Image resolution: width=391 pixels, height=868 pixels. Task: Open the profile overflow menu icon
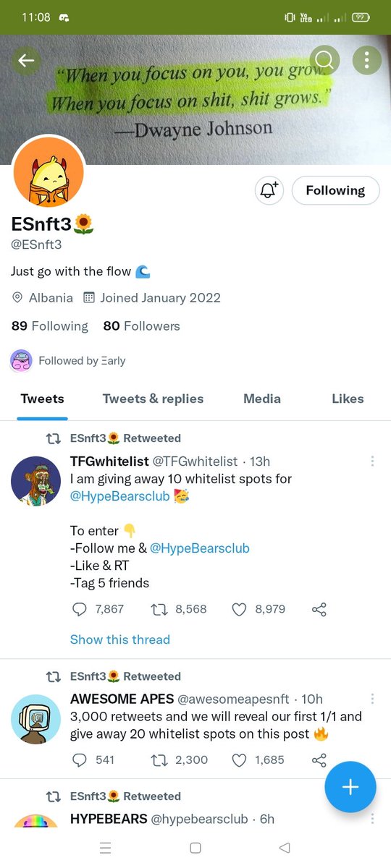(x=366, y=61)
